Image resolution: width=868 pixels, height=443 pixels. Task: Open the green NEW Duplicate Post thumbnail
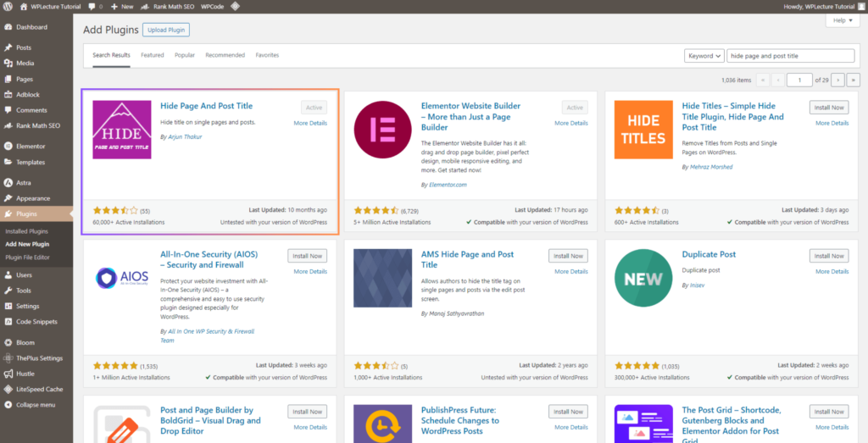(643, 278)
